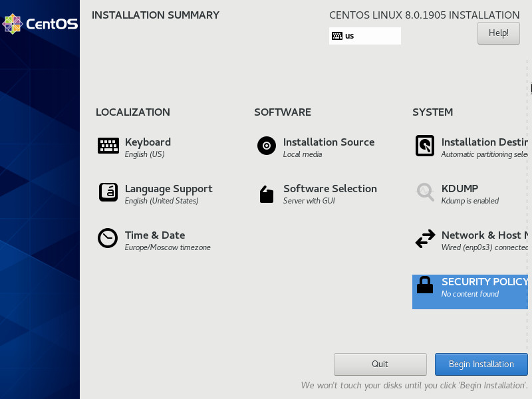Click the 'Kdump is enabled' text

point(470,201)
